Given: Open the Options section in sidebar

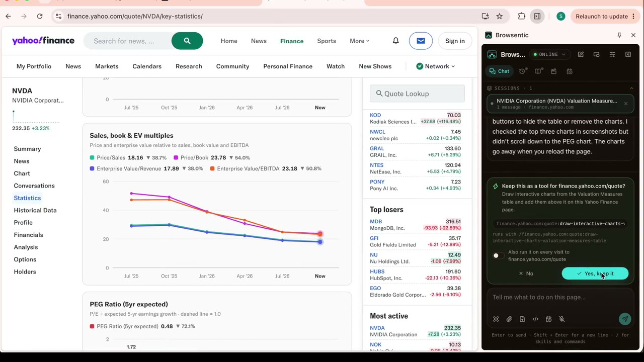Looking at the screenshot, I should point(25,259).
